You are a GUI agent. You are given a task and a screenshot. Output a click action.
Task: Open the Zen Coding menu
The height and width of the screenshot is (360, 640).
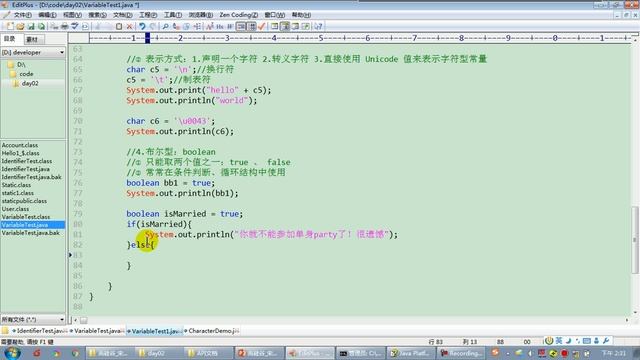point(238,15)
